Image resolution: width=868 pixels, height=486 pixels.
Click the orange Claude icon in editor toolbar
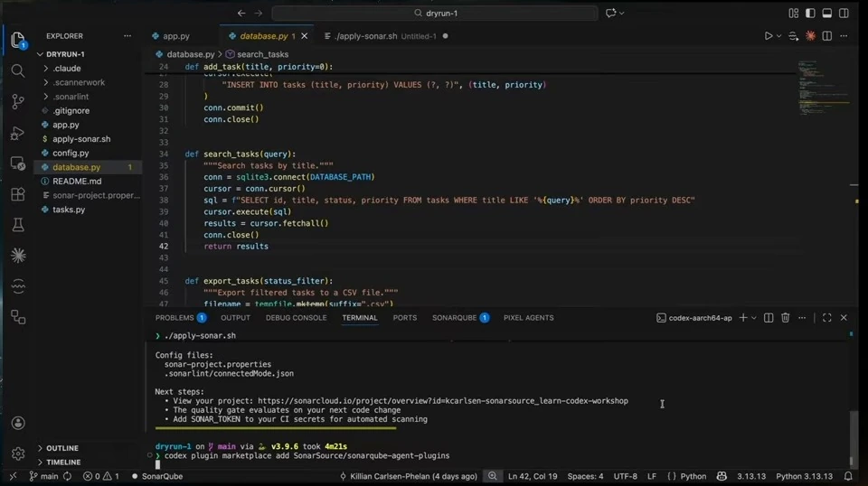click(x=810, y=36)
